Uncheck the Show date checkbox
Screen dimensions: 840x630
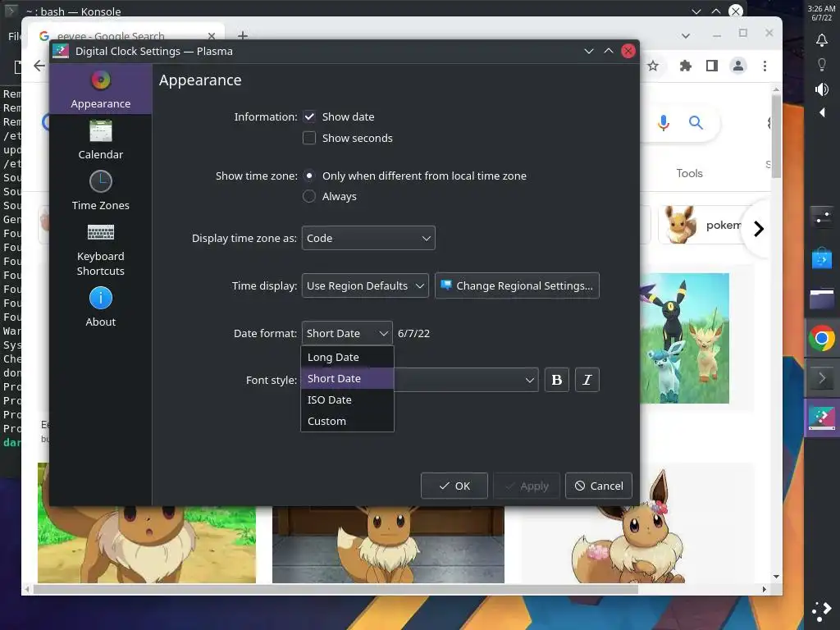click(x=309, y=116)
